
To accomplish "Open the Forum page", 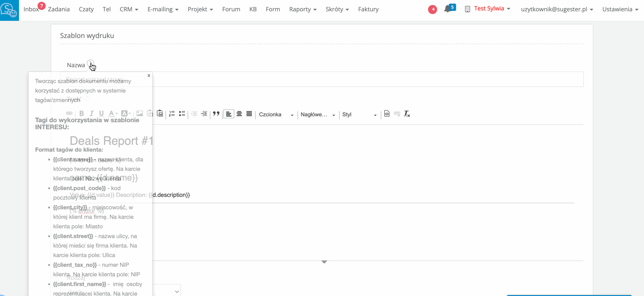I will [231, 9].
